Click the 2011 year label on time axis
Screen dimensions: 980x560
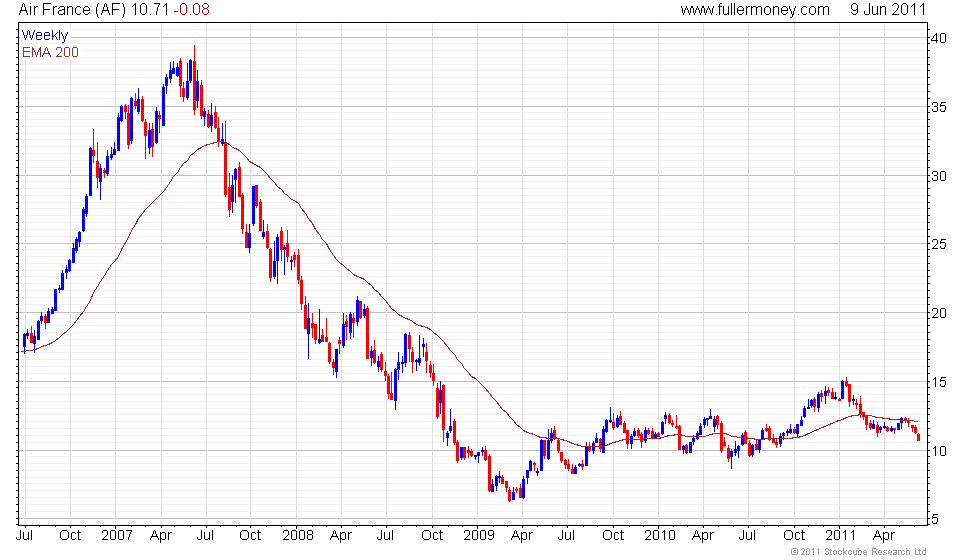click(x=841, y=536)
